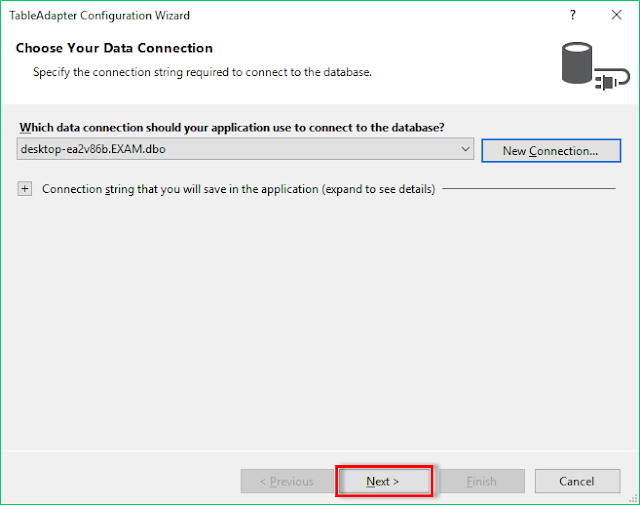Click the New Connection button
This screenshot has width=640, height=505.
click(x=550, y=150)
